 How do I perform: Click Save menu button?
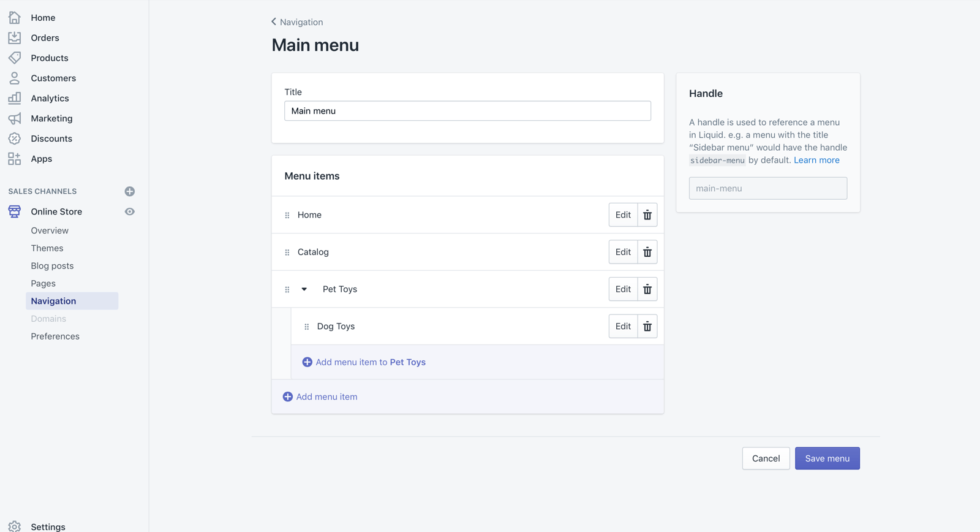click(x=827, y=458)
